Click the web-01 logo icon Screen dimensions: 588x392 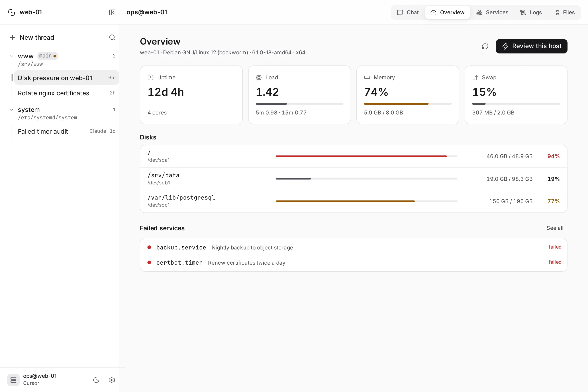12,12
